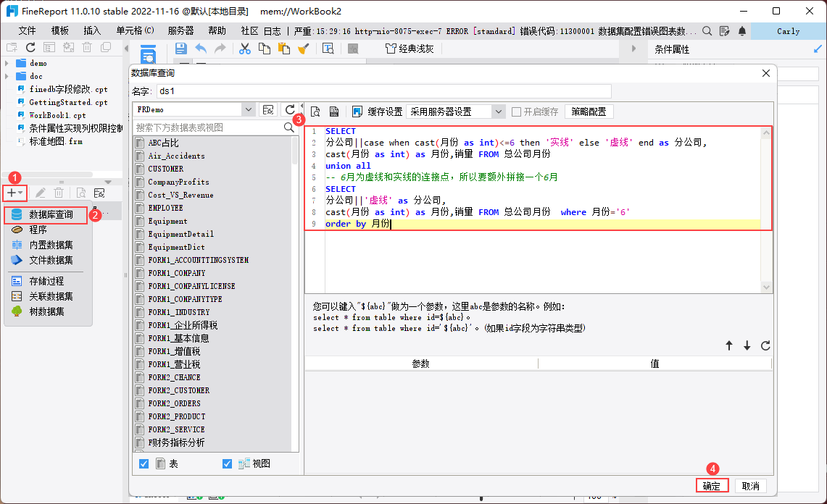Select 文件数据集 option
This screenshot has height=504, width=827.
click(51, 261)
